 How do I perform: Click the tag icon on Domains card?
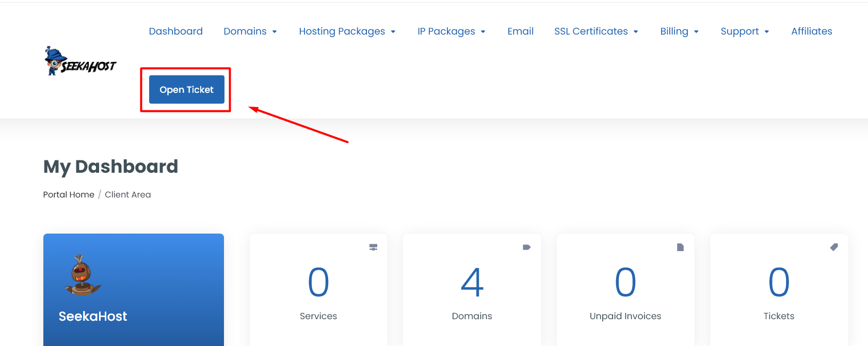[526, 248]
